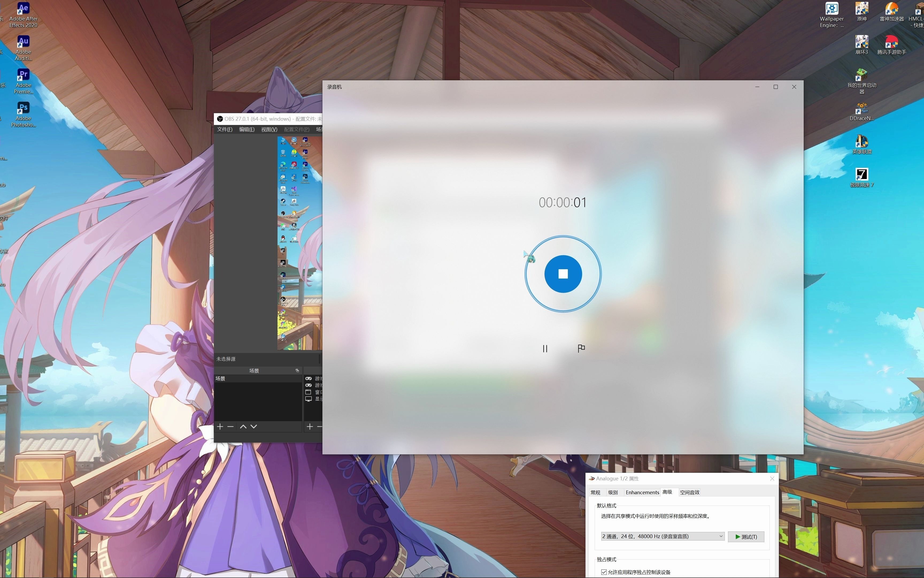
Task: Open the 视图(V) menu in OBS
Action: (269, 130)
